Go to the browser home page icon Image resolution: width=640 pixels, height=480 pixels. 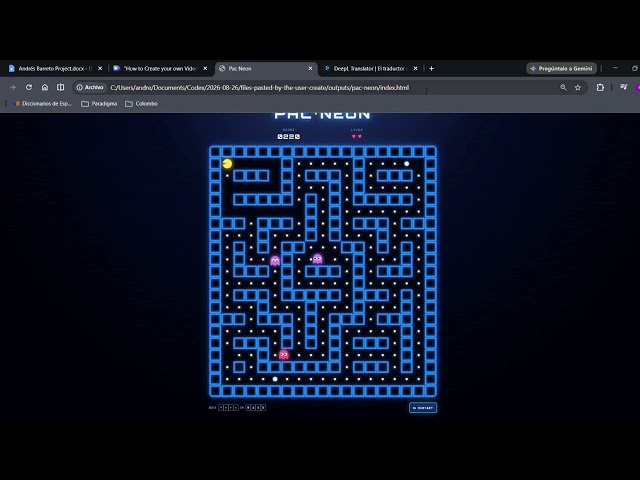coord(44,87)
